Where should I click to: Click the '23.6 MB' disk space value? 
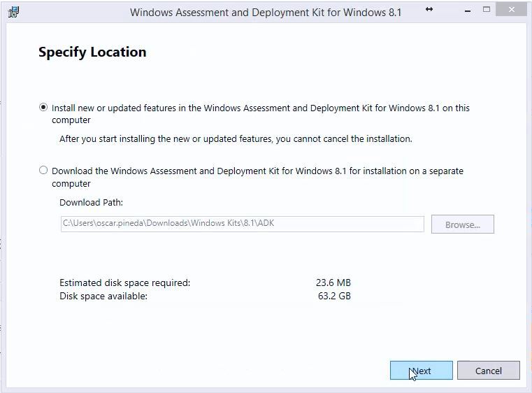click(x=333, y=283)
